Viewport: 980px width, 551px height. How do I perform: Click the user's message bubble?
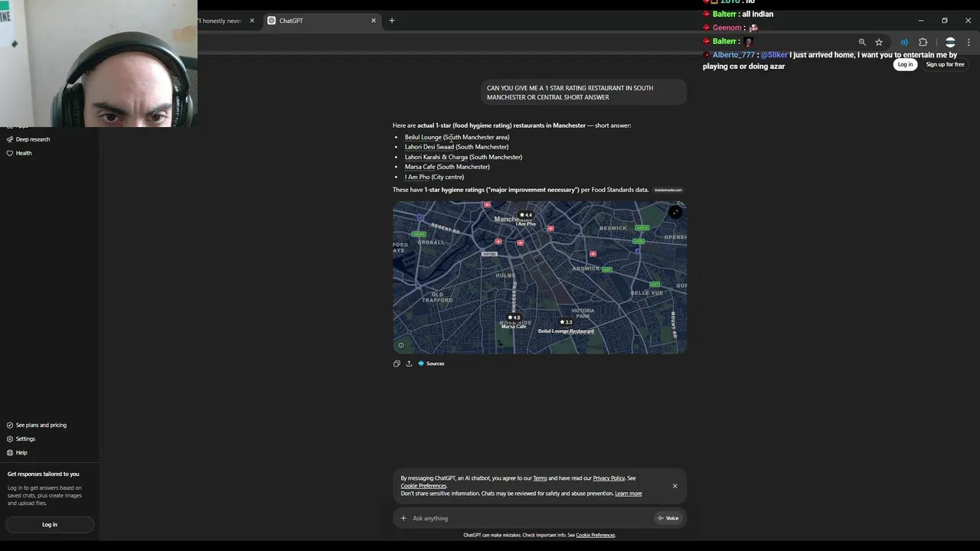pos(584,93)
